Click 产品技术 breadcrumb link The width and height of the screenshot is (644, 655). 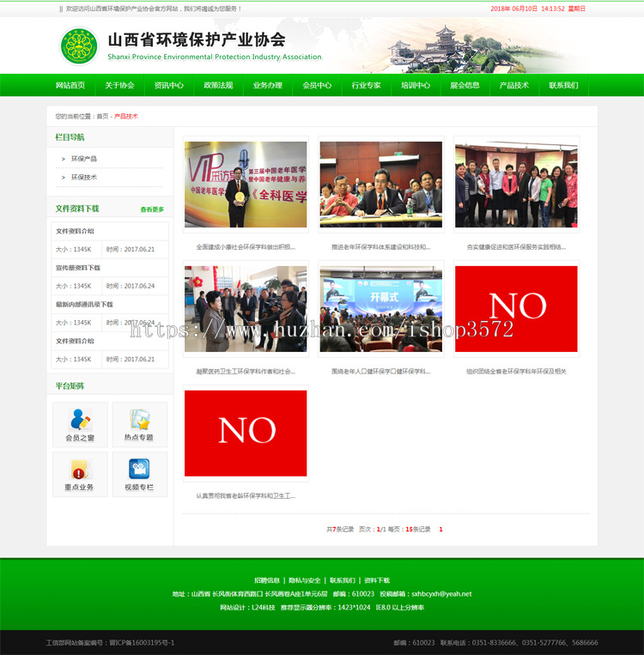pyautogui.click(x=125, y=117)
